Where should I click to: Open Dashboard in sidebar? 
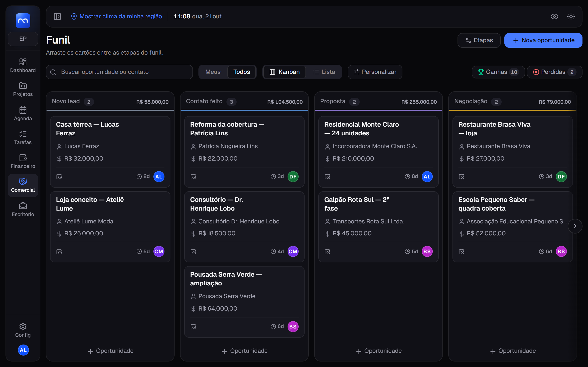pyautogui.click(x=23, y=65)
